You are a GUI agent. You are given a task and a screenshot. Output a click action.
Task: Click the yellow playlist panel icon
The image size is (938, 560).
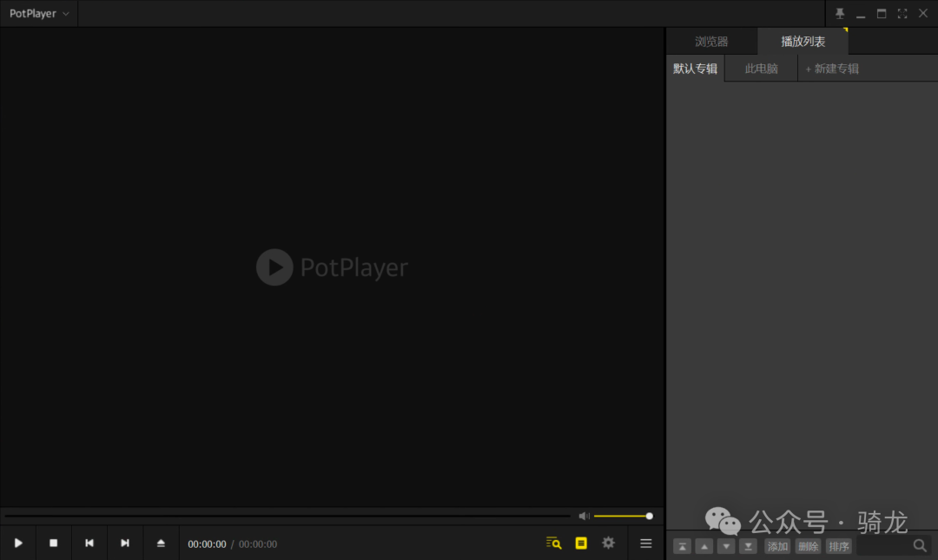tap(581, 543)
